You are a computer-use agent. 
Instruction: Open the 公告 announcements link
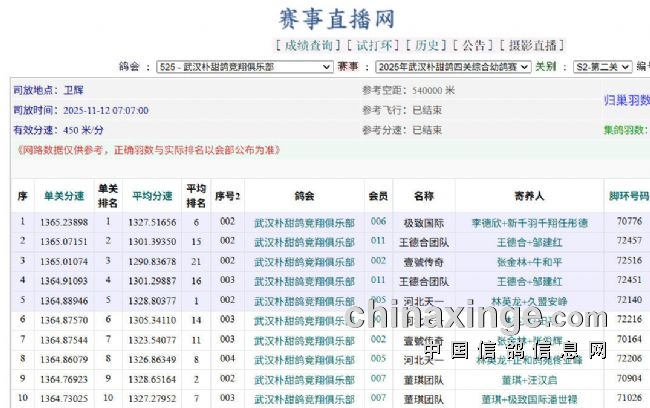pos(474,45)
